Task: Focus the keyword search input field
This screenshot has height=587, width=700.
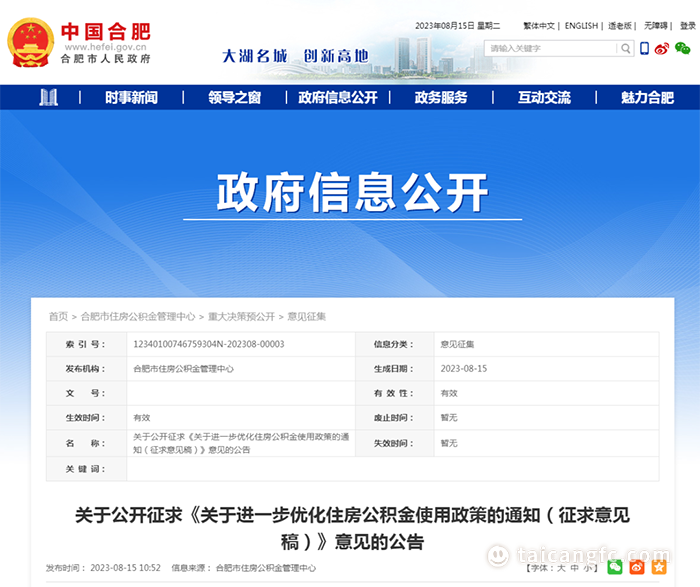Action: pyautogui.click(x=551, y=48)
